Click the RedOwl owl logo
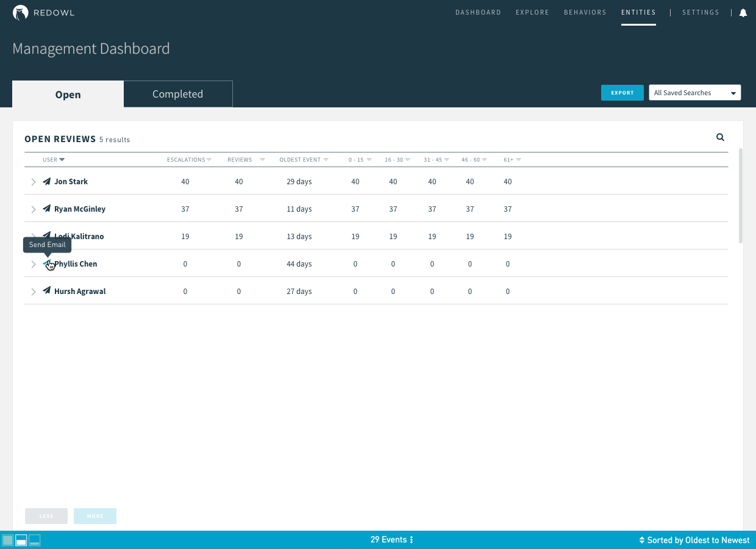Viewport: 756px width, 549px height. click(x=21, y=13)
